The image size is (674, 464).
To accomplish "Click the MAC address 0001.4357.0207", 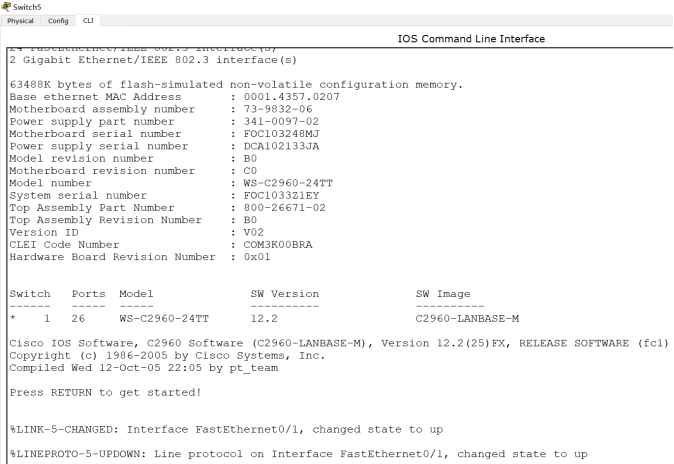I will point(291,97).
